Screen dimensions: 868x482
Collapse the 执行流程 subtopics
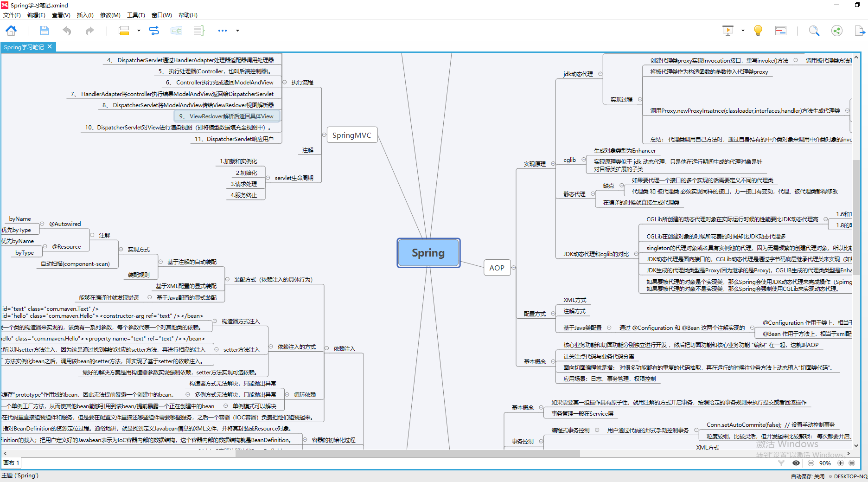pyautogui.click(x=284, y=82)
